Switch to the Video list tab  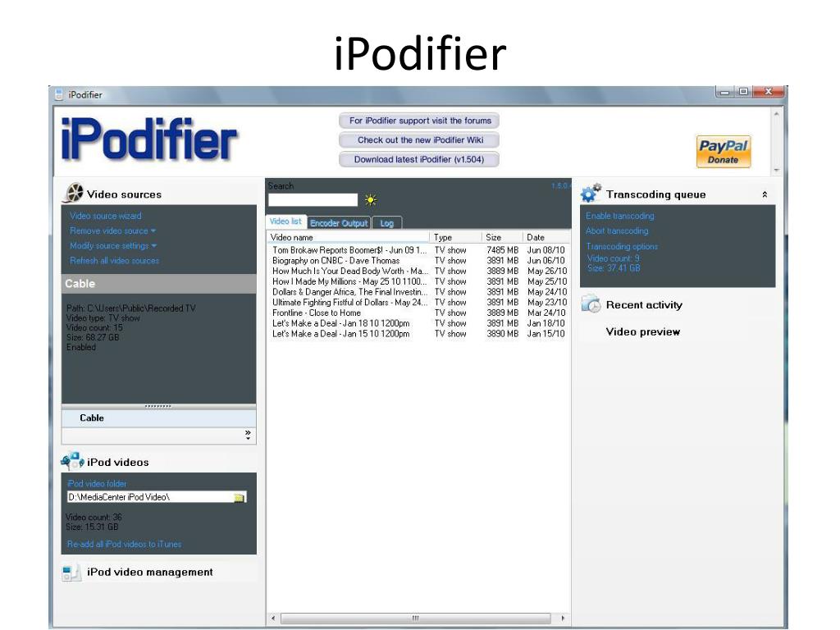coord(285,221)
